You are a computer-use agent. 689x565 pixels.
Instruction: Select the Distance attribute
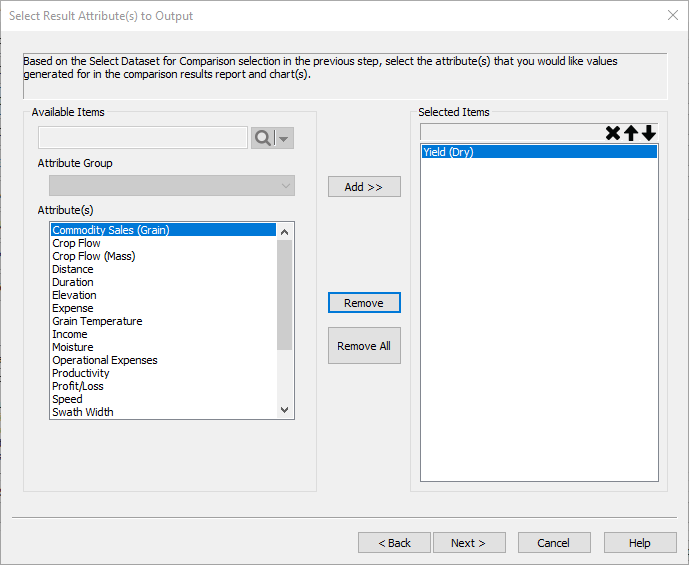pos(163,269)
